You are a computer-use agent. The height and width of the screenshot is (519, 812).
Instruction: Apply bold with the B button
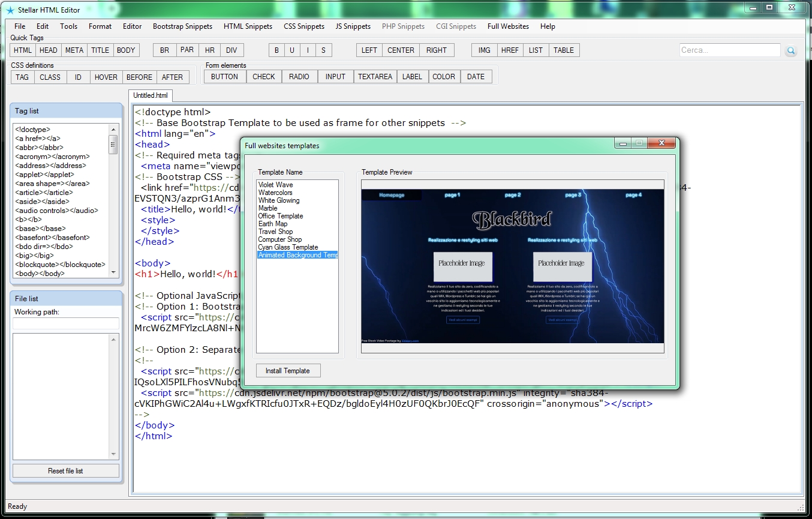tap(276, 50)
